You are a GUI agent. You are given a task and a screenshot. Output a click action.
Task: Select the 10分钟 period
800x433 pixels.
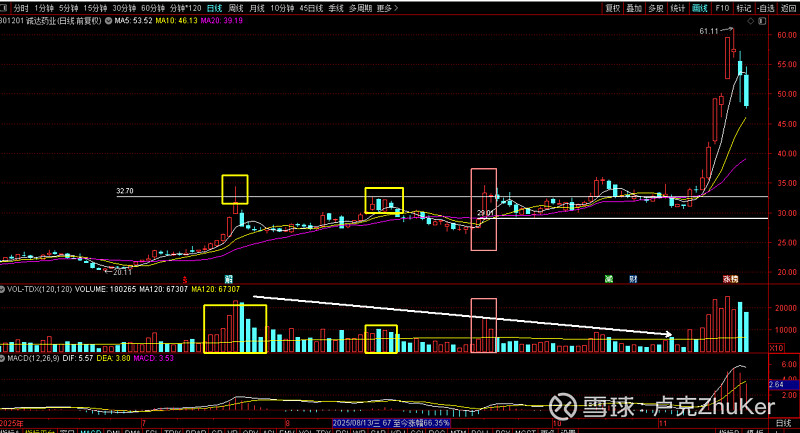coord(282,8)
